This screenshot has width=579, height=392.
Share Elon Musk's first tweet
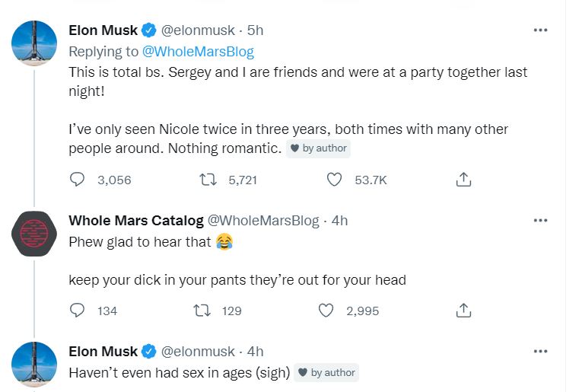pos(463,180)
